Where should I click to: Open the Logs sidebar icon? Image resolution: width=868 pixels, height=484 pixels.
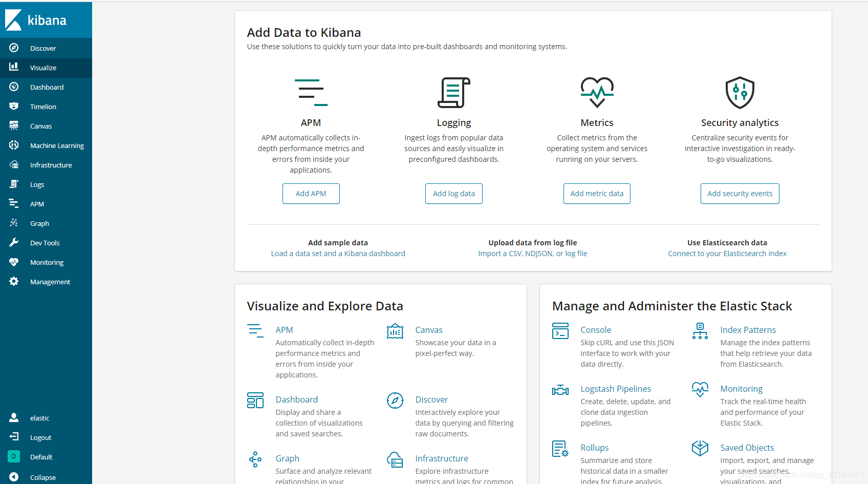click(14, 184)
